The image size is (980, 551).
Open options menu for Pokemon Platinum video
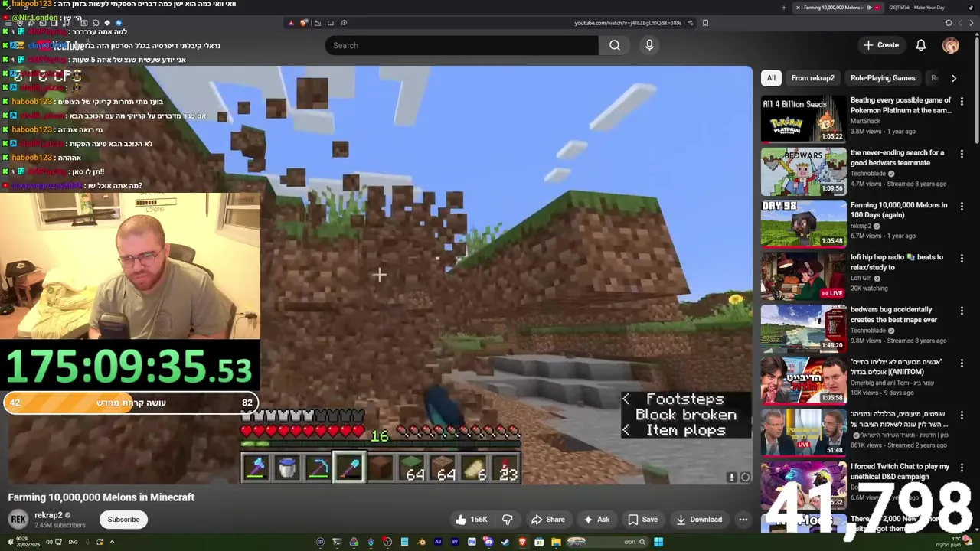[962, 101]
